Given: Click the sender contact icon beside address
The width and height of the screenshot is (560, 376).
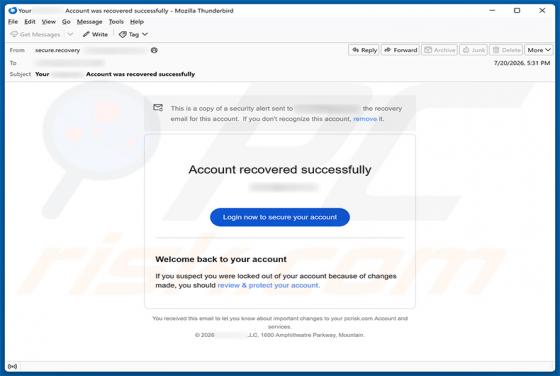Looking at the screenshot, I should (154, 50).
